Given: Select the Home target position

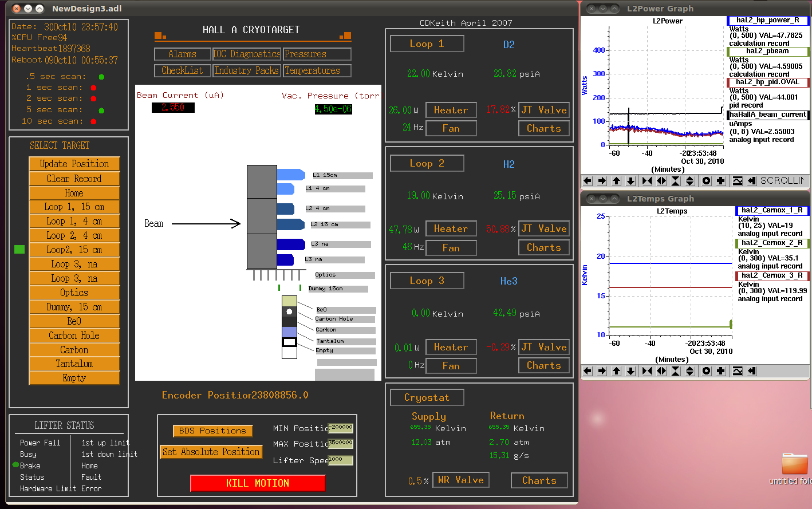Looking at the screenshot, I should pos(74,193).
